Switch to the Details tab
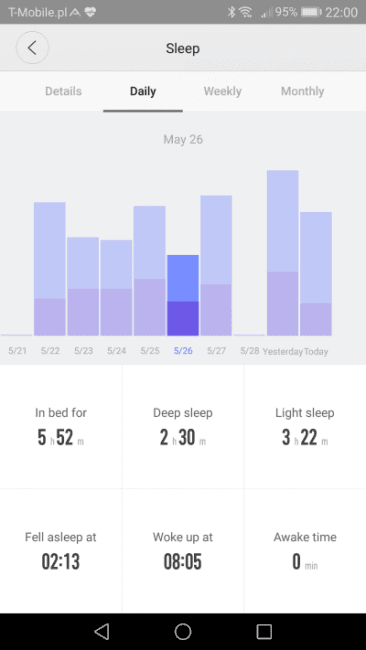Image resolution: width=366 pixels, height=650 pixels. pyautogui.click(x=63, y=91)
